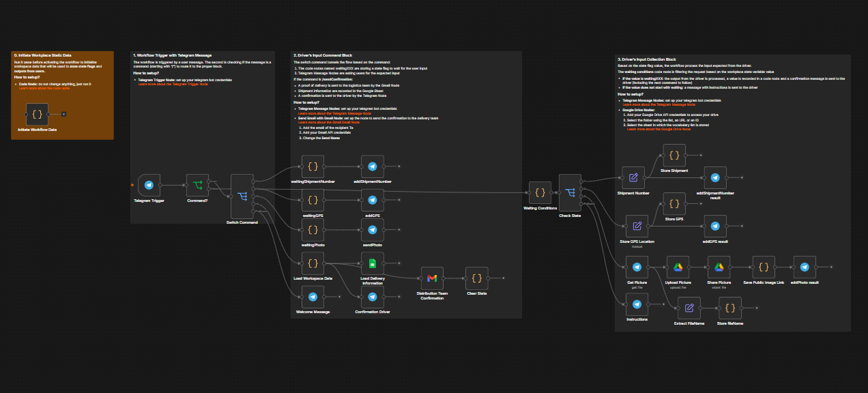The width and height of the screenshot is (868, 393).
Task: Select the Share Picture Google Drive node
Action: pos(719,267)
